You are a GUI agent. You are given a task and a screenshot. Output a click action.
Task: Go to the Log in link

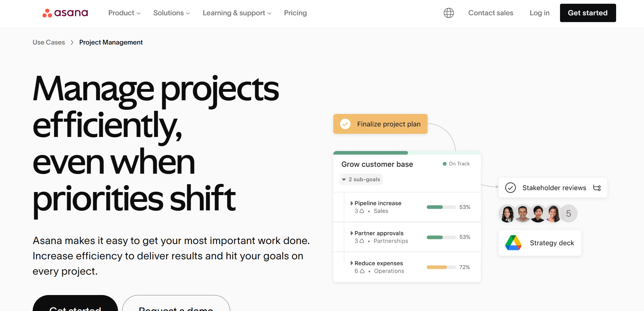[539, 13]
